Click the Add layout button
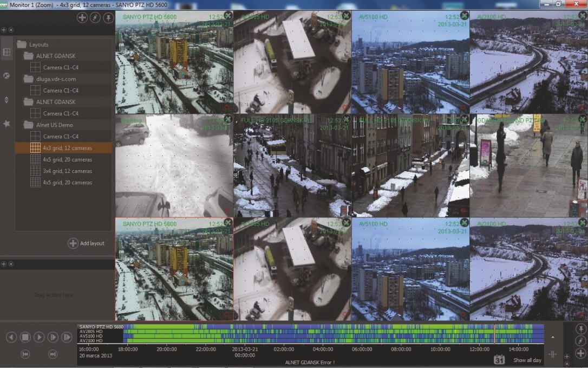This screenshot has height=368, width=588. pos(87,243)
